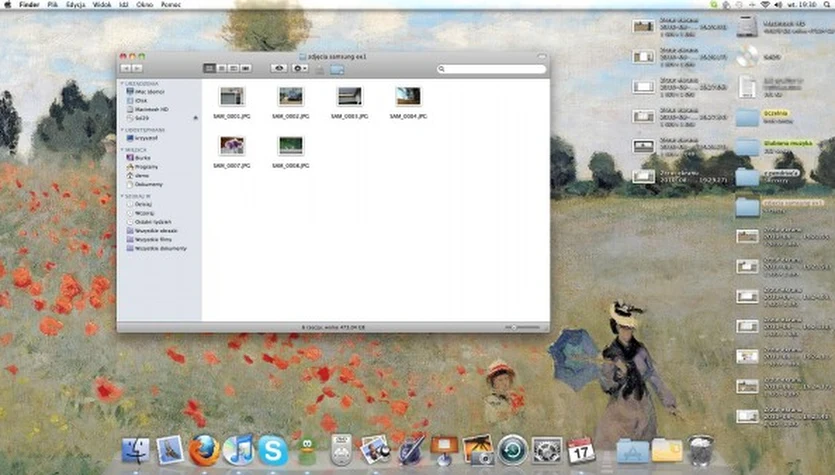Collapse the URZĄDZENIA sidebar section
This screenshot has width=835, height=475.
click(x=122, y=84)
